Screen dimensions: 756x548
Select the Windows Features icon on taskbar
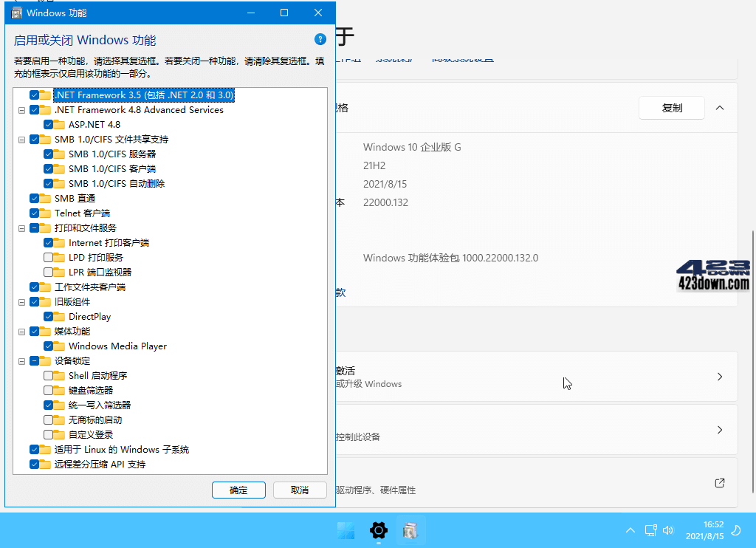[411, 530]
